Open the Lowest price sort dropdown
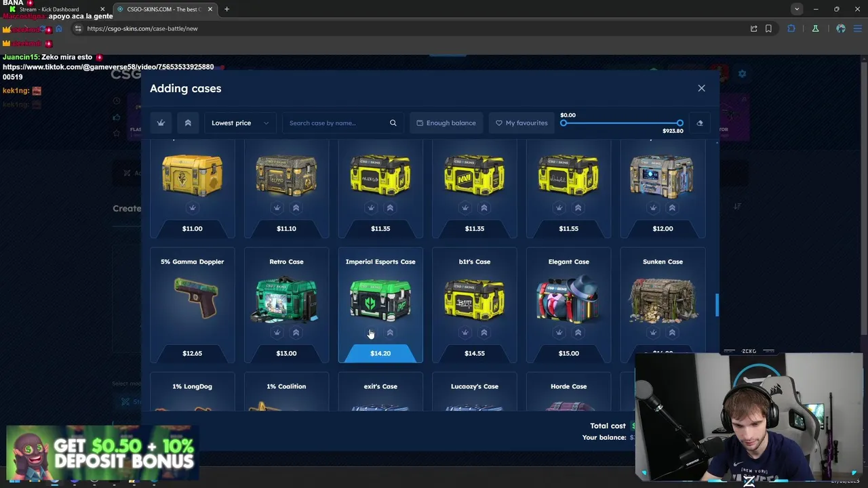 coord(240,123)
